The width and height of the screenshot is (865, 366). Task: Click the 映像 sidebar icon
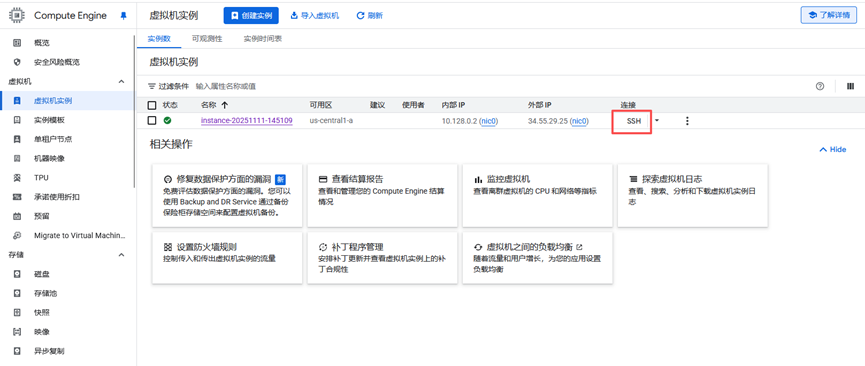click(17, 332)
